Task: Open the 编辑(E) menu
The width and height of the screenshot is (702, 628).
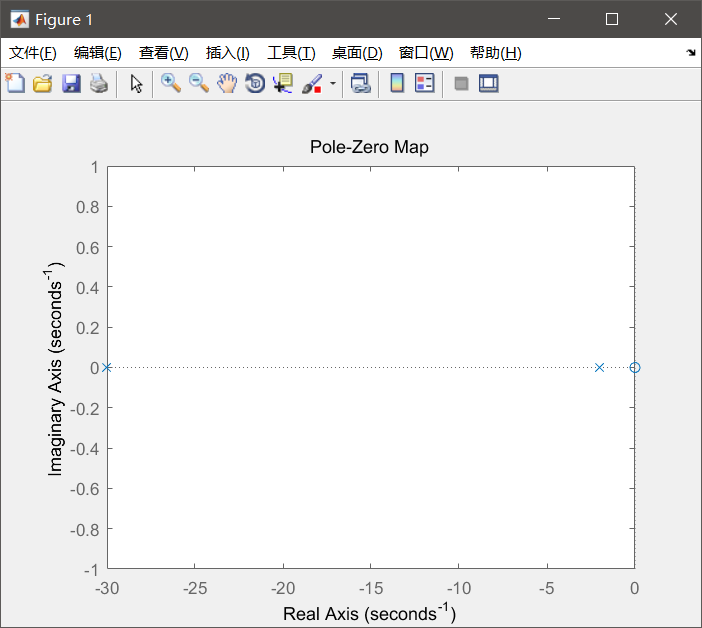Action: click(x=98, y=53)
